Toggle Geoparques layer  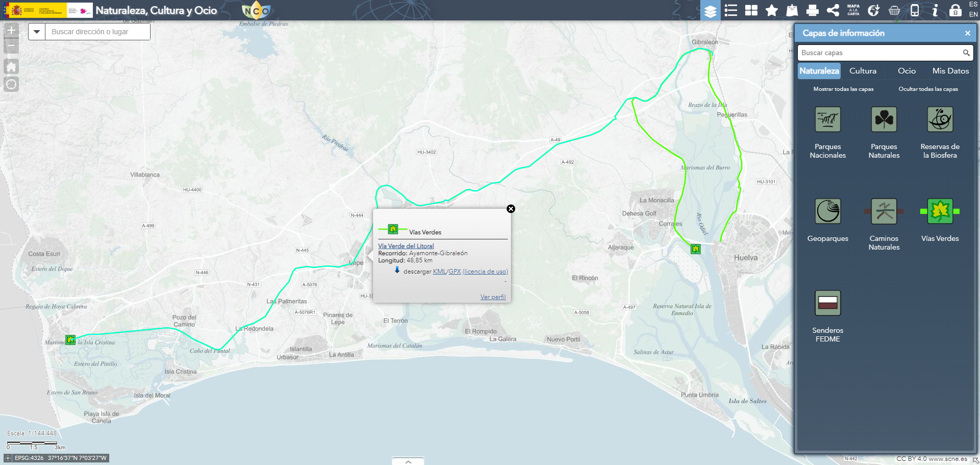coord(828,211)
